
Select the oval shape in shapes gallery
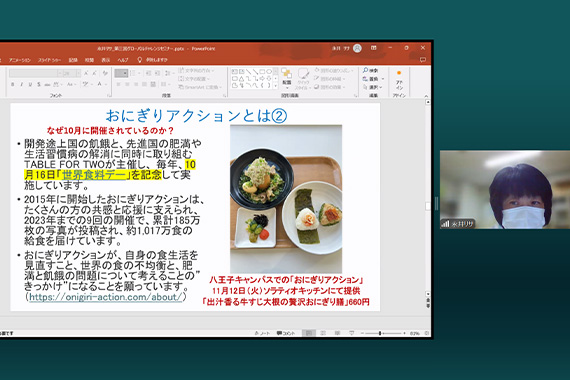tap(269, 72)
